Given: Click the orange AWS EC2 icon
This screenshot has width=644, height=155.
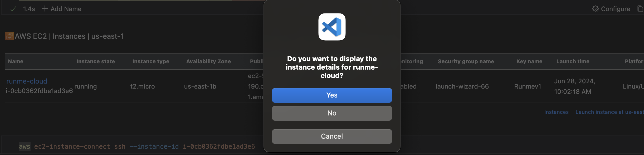Looking at the screenshot, I should (x=9, y=36).
